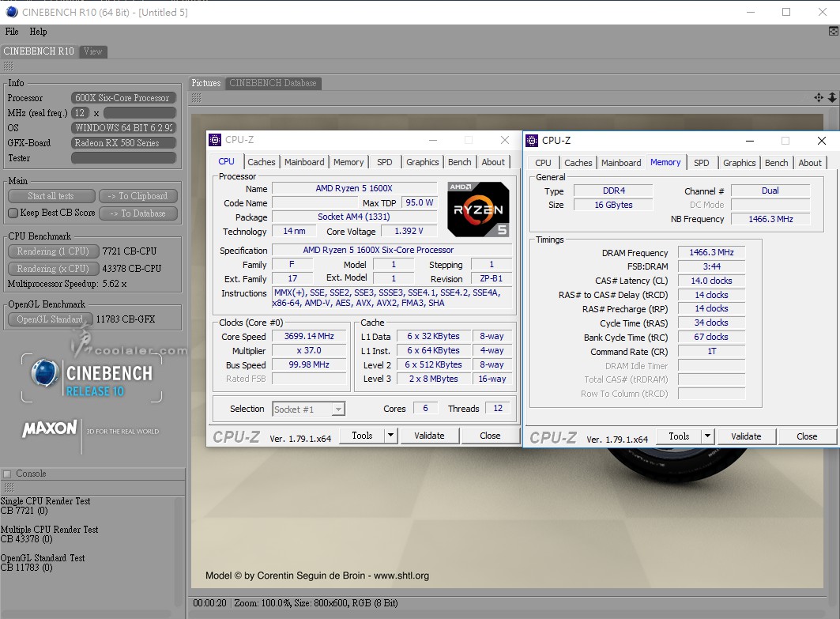Click the grip handle icon in Pictures panel
Screen dimensions: 840x619
click(x=197, y=97)
